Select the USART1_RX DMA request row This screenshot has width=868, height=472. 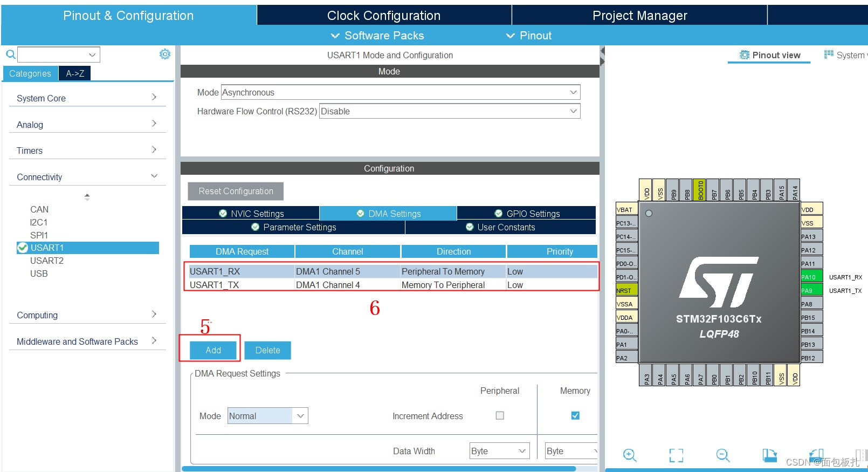pyautogui.click(x=392, y=271)
